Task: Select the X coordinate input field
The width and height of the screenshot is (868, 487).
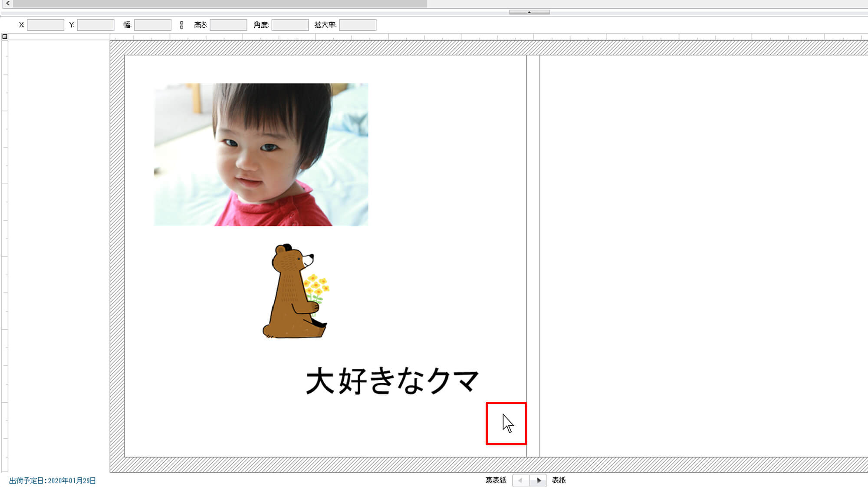Action: tap(45, 24)
